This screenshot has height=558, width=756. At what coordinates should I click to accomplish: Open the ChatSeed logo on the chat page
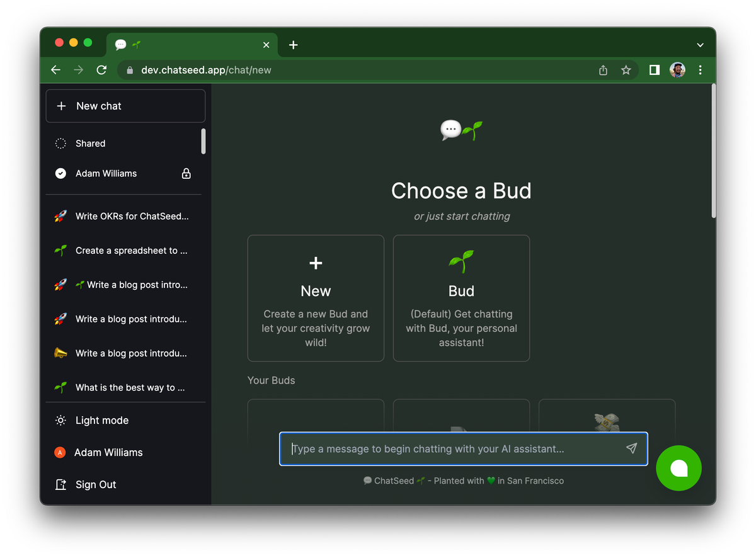click(x=462, y=128)
